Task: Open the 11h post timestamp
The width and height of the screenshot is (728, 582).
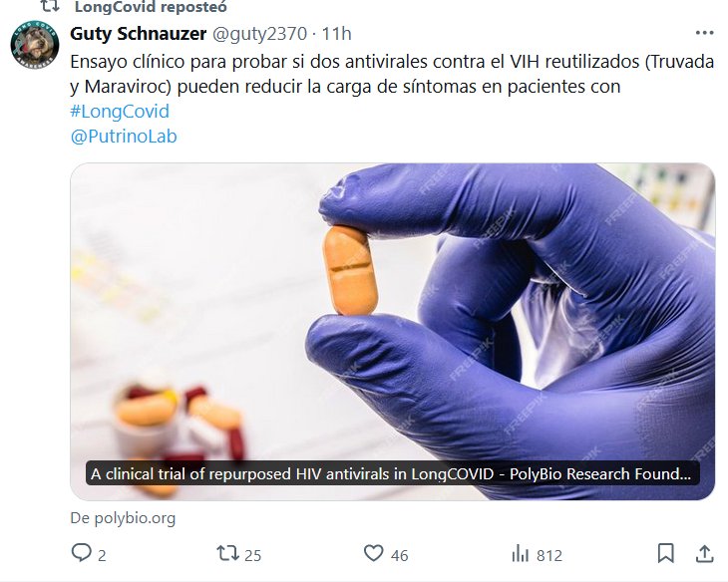Action: click(x=337, y=34)
